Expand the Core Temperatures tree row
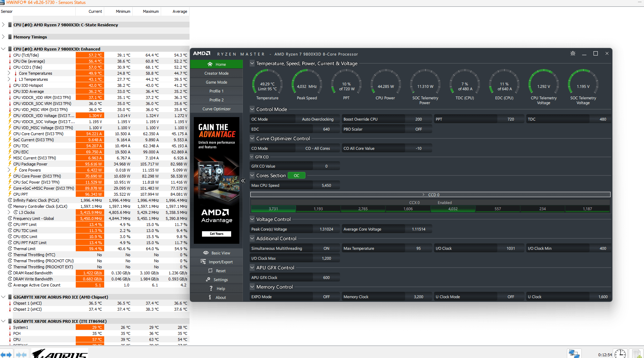The width and height of the screenshot is (644, 358). tap(9, 73)
